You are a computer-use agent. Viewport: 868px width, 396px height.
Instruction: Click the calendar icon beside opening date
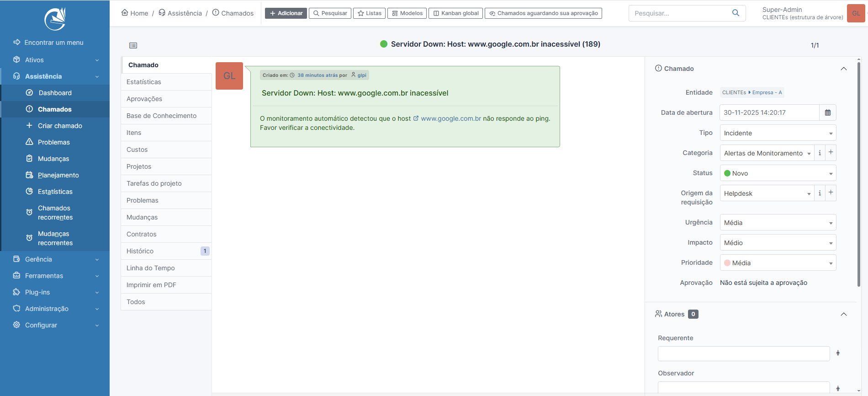coord(827,112)
